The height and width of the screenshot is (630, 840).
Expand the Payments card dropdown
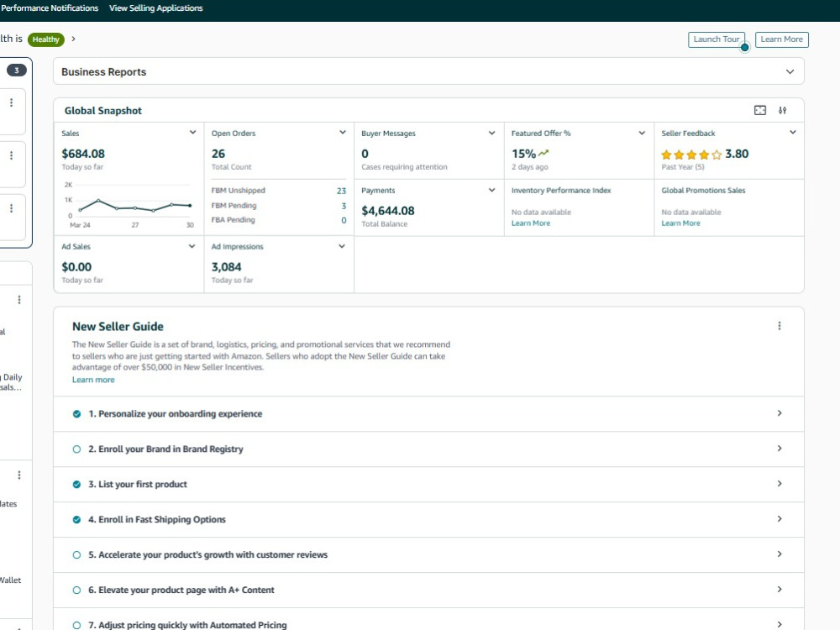coord(491,190)
